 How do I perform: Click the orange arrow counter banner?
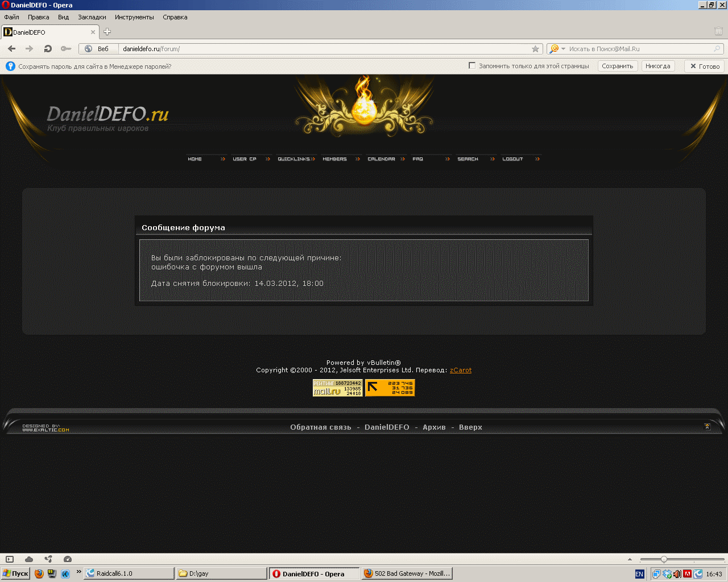(390, 388)
